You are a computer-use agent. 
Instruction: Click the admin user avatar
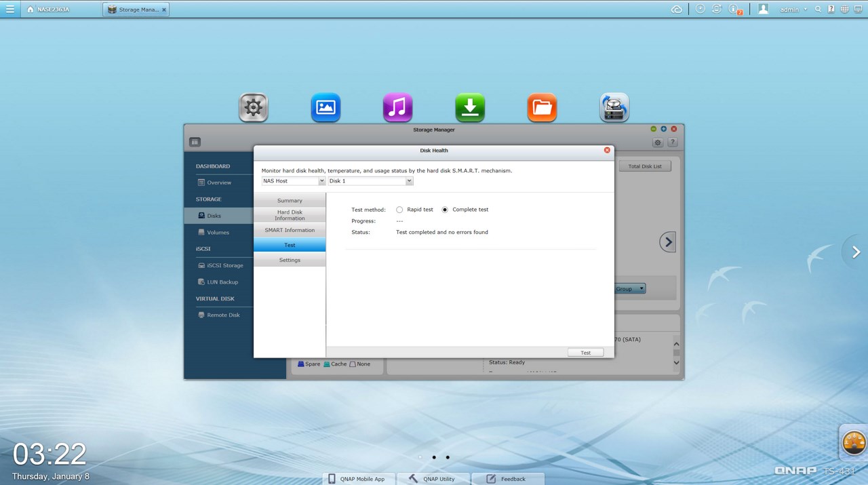tap(763, 9)
